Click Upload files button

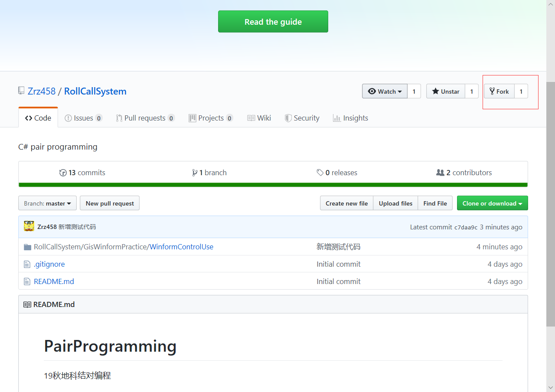(x=395, y=203)
